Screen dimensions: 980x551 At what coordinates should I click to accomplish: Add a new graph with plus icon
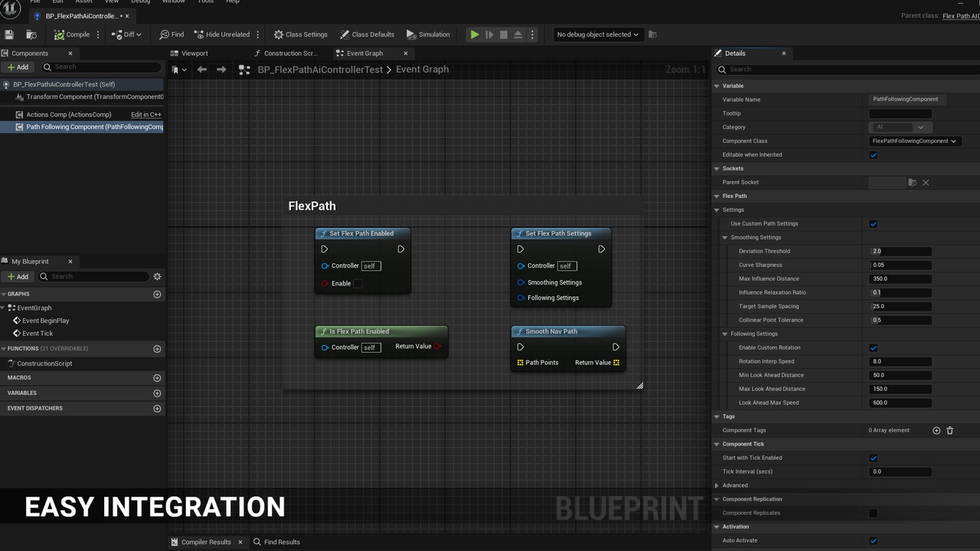point(157,294)
